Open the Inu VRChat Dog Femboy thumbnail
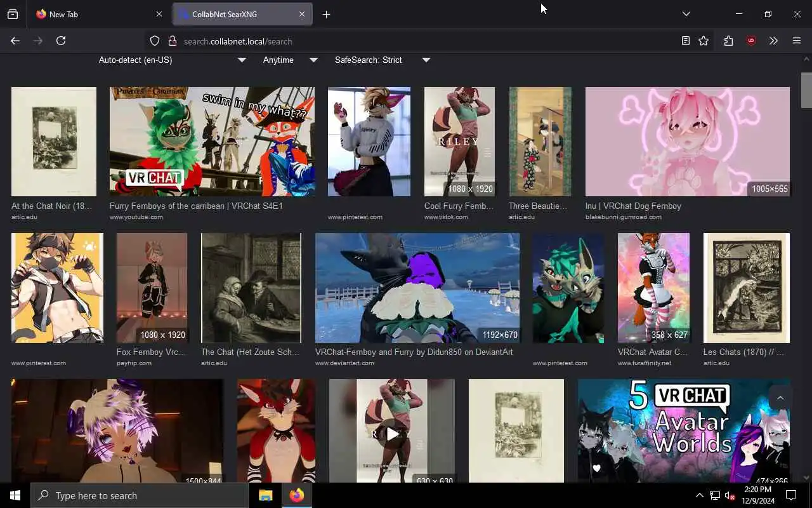The image size is (812, 508). point(688,142)
